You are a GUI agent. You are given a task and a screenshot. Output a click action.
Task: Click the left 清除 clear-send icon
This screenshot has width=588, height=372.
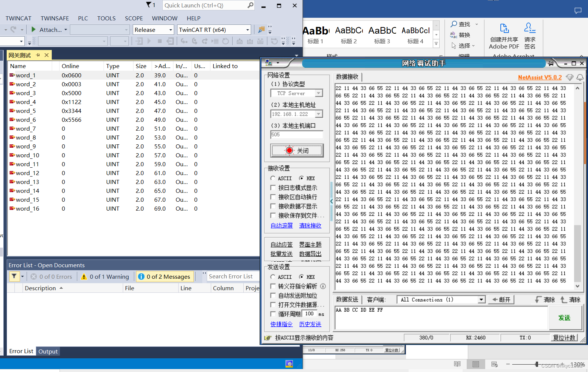pos(538,299)
